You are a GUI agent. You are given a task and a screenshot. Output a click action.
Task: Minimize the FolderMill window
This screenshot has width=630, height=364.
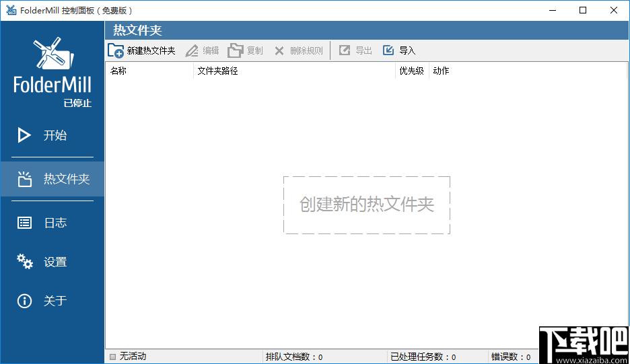point(553,11)
